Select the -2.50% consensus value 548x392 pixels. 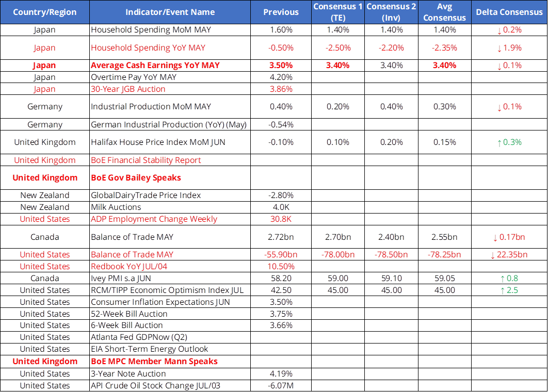[x=338, y=47]
